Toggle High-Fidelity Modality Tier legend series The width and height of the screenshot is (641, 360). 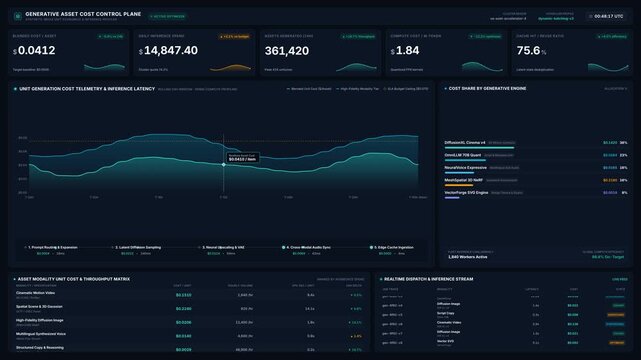pos(357,89)
